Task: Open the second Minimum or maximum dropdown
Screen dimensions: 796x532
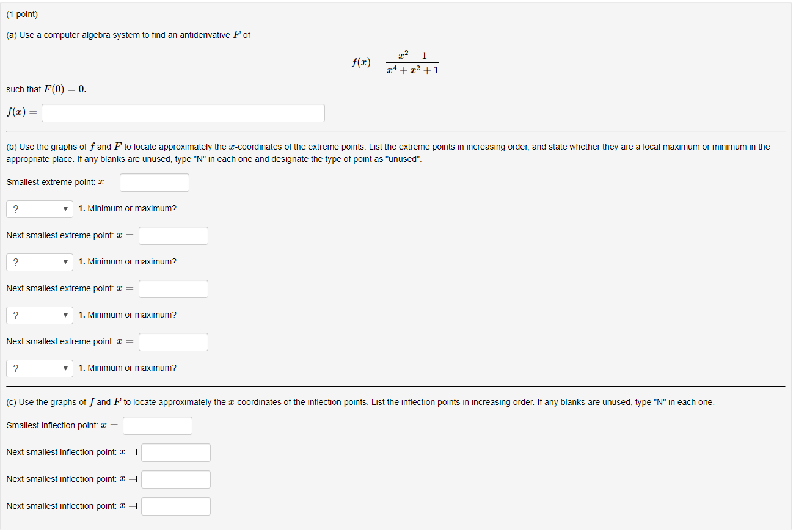Action: click(x=39, y=262)
